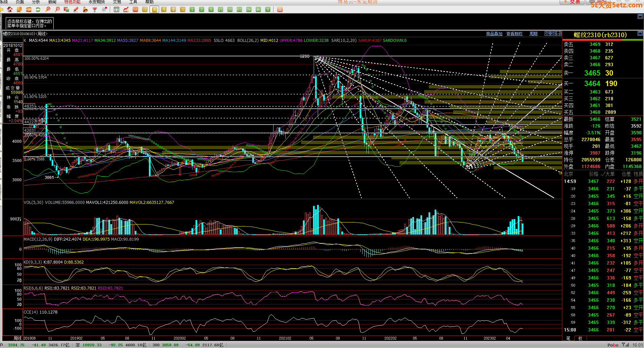This screenshot has width=644, height=348.
Task: Click the zoom-in magnifier icon
Action: pos(48,9)
